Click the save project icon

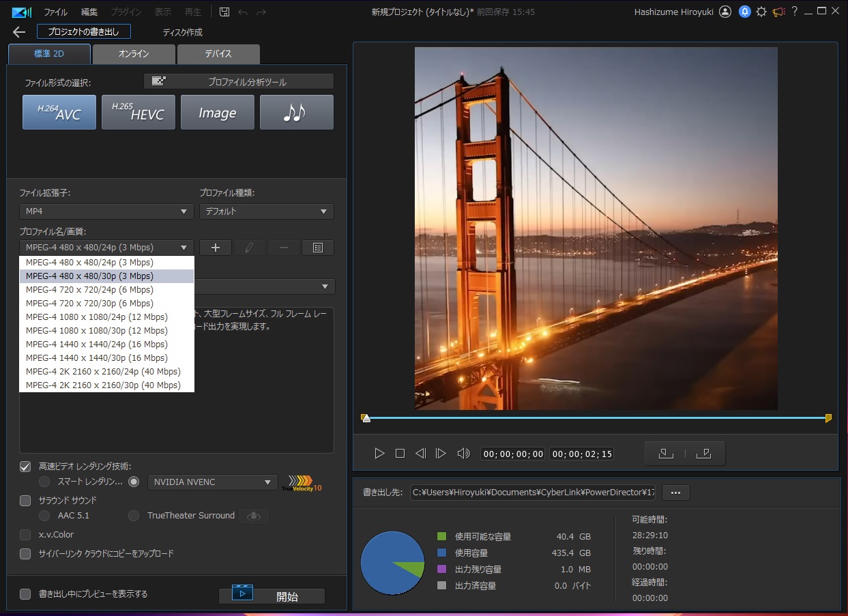point(224,12)
